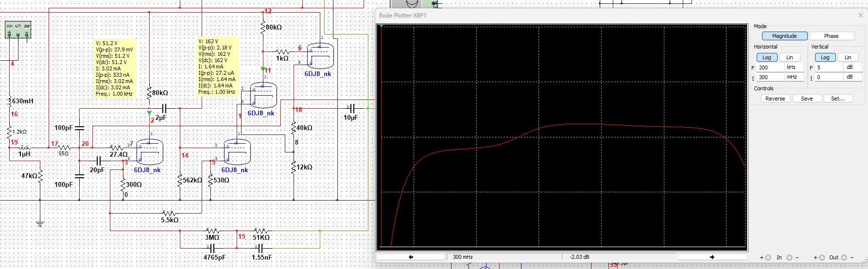Set Horizontal axis to Lin
The width and height of the screenshot is (868, 269).
(x=790, y=57)
